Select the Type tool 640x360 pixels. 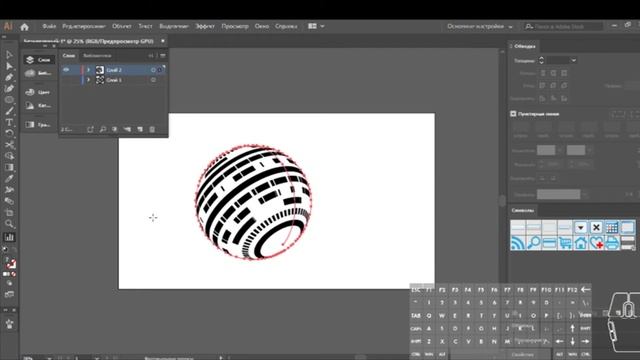[x=9, y=122]
